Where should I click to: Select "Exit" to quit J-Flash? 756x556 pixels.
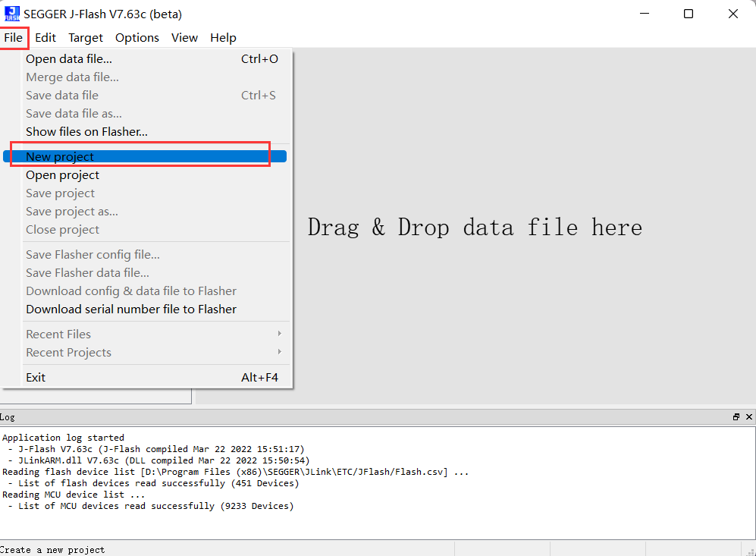[36, 377]
